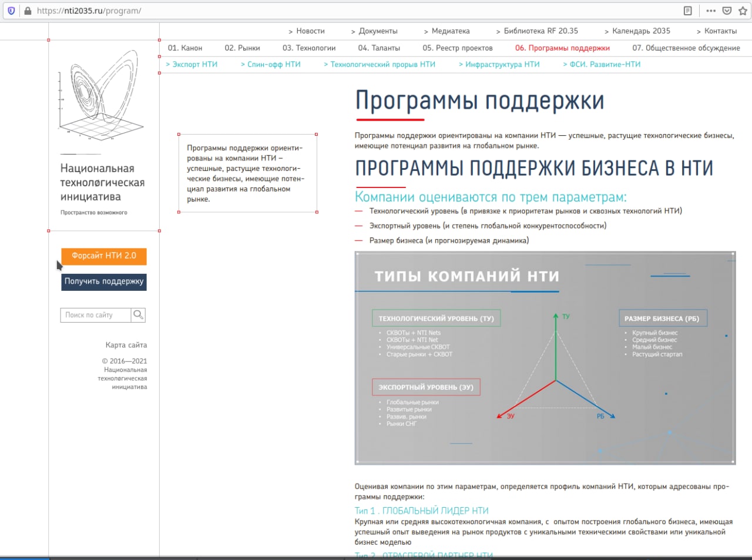Click the 'Программы поддержки' page heading
752x560 pixels.
tap(479, 100)
